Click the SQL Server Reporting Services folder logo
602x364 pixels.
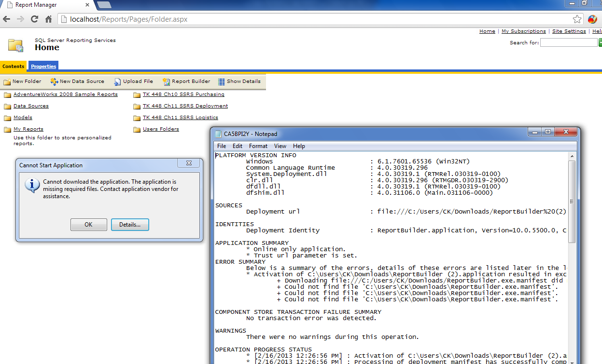[15, 43]
